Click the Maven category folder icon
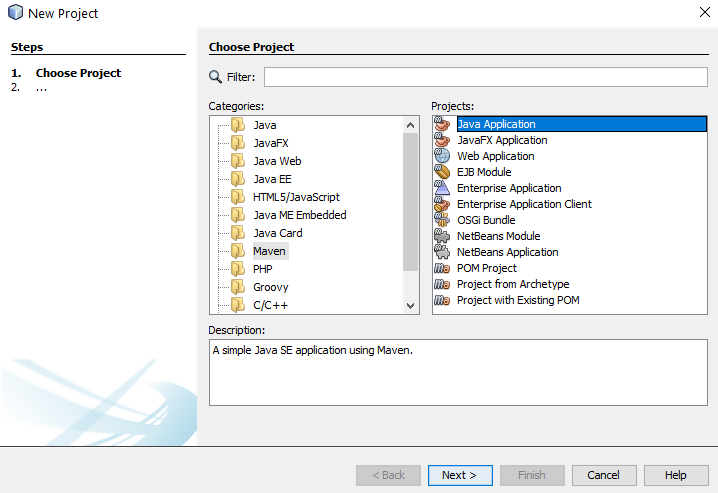 click(x=238, y=251)
